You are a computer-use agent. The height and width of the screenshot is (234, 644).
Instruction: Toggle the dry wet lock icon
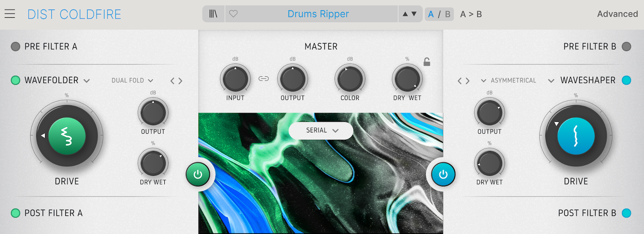[x=427, y=62]
